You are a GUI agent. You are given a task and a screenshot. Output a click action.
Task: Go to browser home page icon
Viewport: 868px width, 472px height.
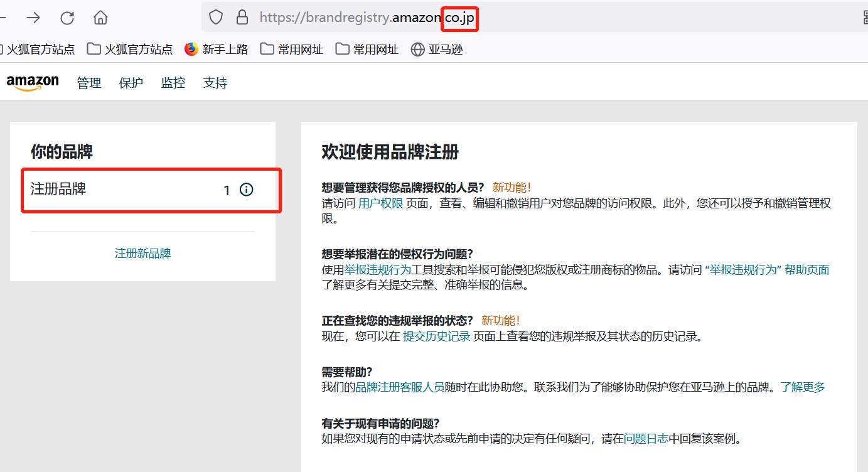(x=100, y=18)
